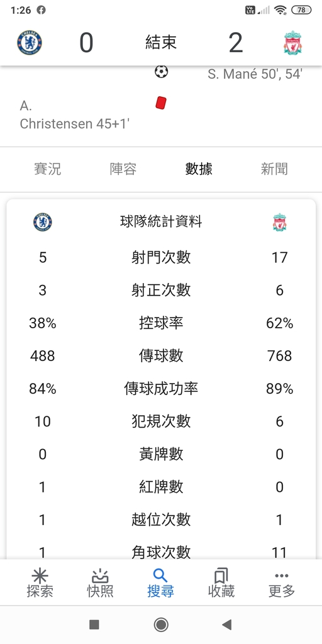This screenshot has height=644, width=322.
Task: Tap Chelsea crest in statistics card
Action: [43, 222]
